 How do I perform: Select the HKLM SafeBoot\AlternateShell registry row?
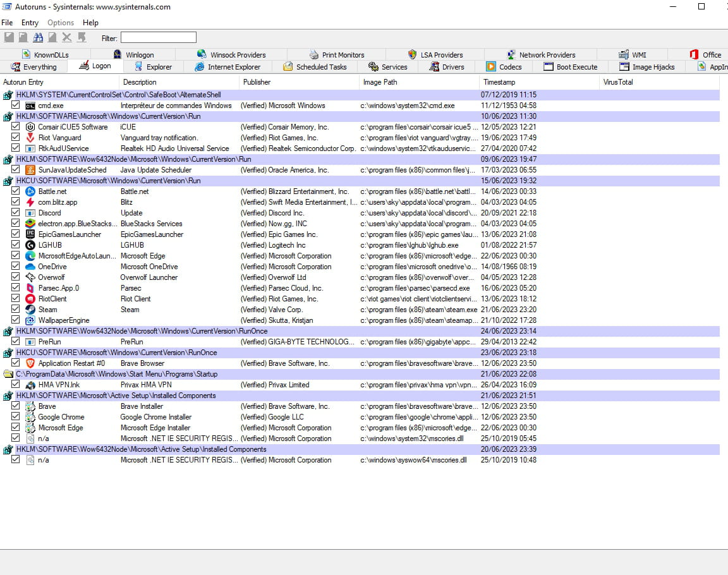(360, 95)
